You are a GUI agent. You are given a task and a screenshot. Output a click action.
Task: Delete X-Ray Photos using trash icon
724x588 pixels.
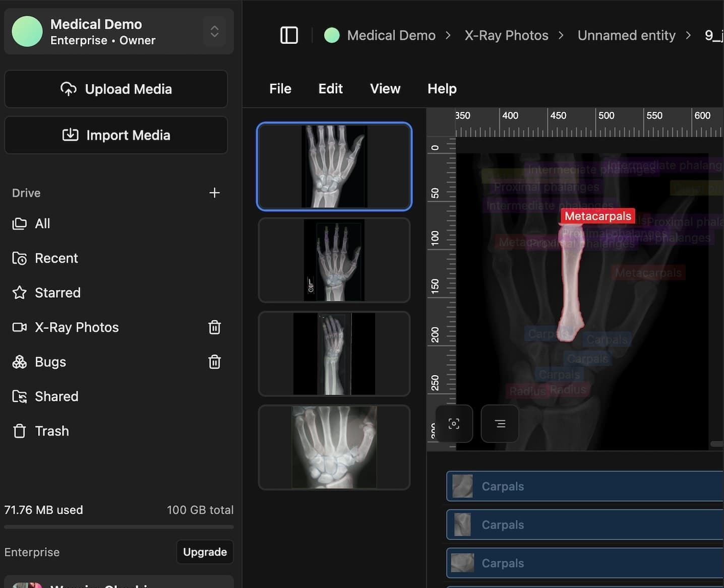pos(214,328)
